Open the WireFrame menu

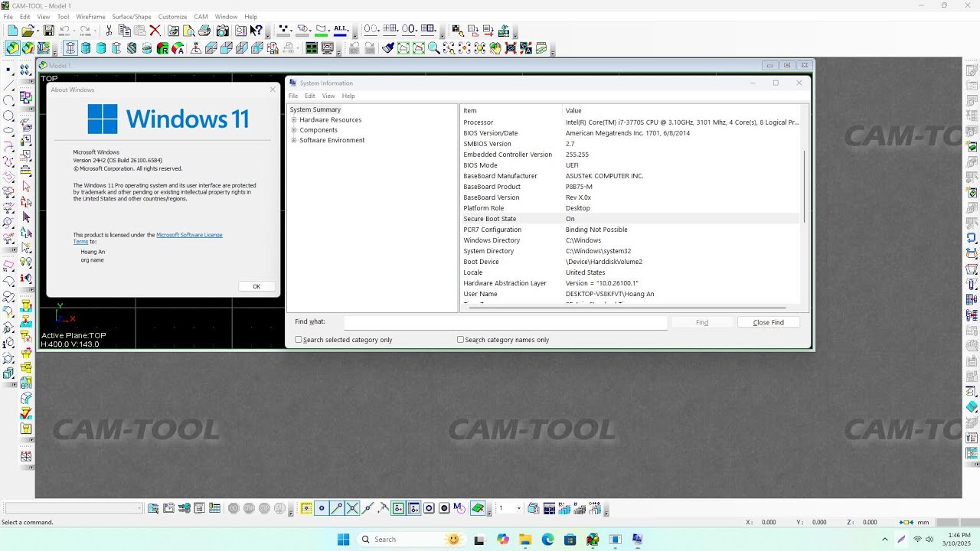tap(91, 17)
